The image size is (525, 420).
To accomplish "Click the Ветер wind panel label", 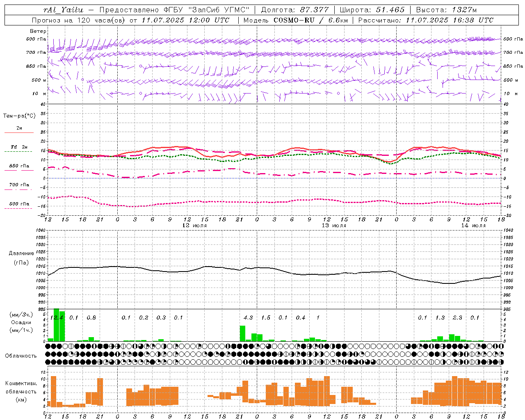I will click(38, 31).
